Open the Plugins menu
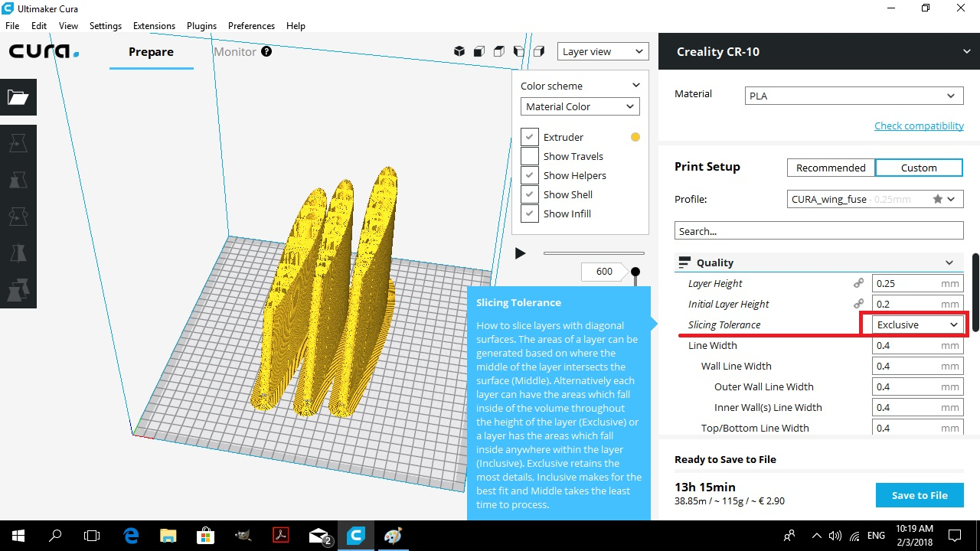This screenshot has height=551, width=980. point(201,25)
